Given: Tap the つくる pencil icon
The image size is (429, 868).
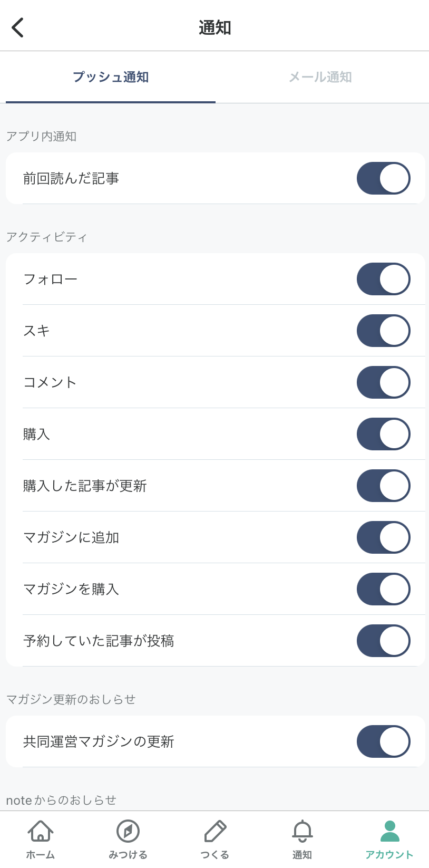Looking at the screenshot, I should click(x=215, y=831).
